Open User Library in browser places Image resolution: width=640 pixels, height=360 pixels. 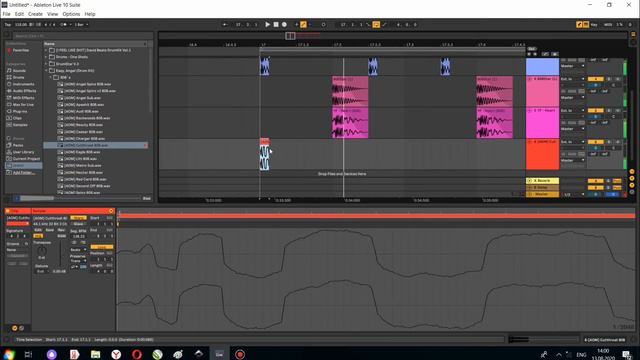tap(23, 152)
